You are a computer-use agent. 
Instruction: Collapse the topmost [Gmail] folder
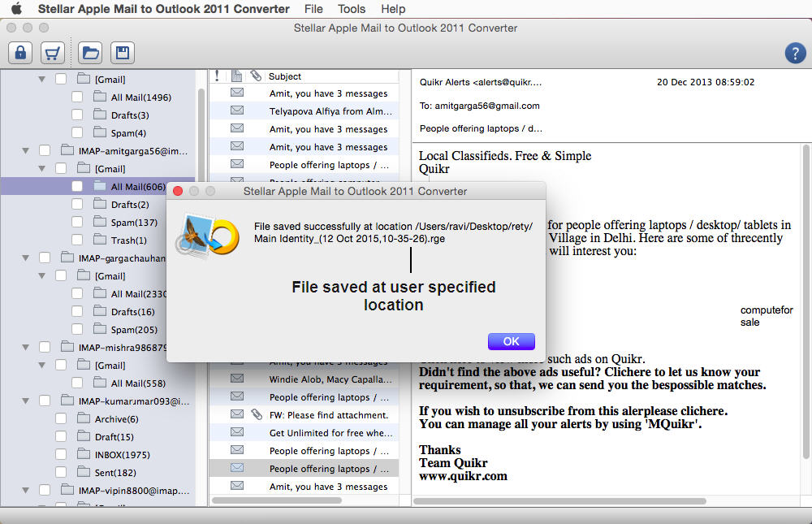pyautogui.click(x=42, y=80)
